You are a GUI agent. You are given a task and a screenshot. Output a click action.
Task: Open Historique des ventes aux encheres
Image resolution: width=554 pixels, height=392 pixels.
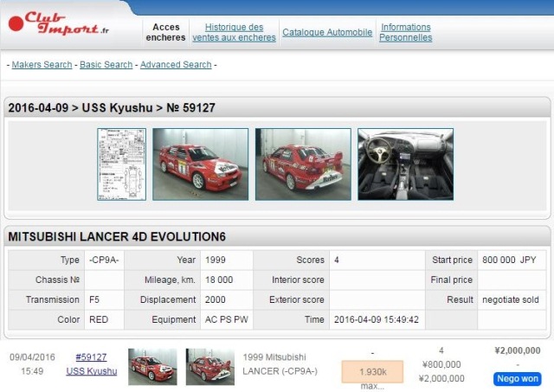234,33
